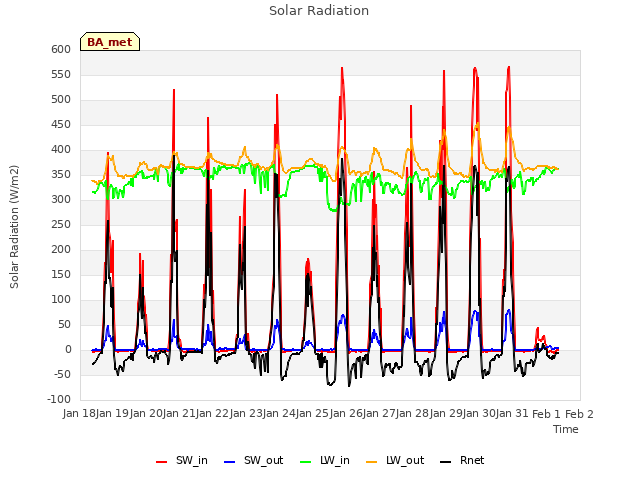Click the orange LW_out legend swatch
Screen dimensions: 640x480
click(x=372, y=462)
